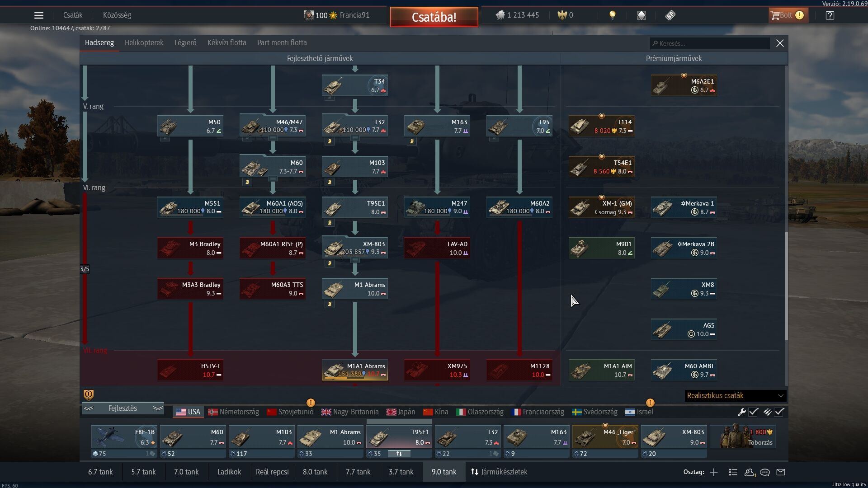Select the Nagy-Britannia nation tab

tap(350, 412)
